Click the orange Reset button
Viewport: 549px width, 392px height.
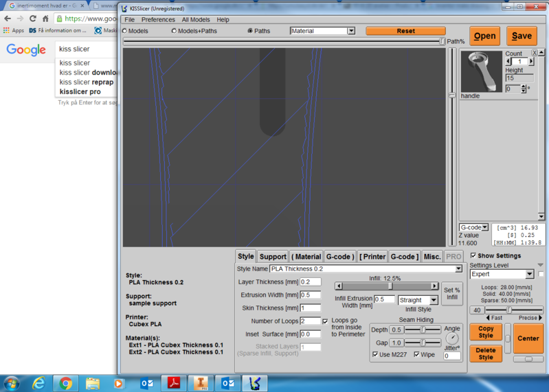click(406, 31)
